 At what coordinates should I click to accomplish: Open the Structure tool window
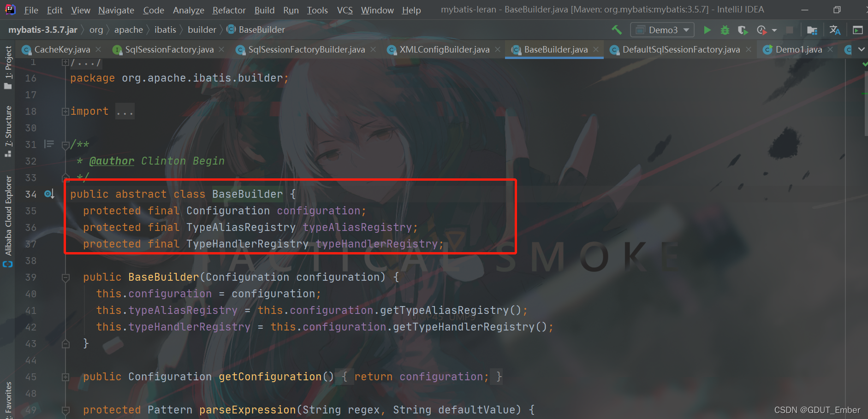8,131
